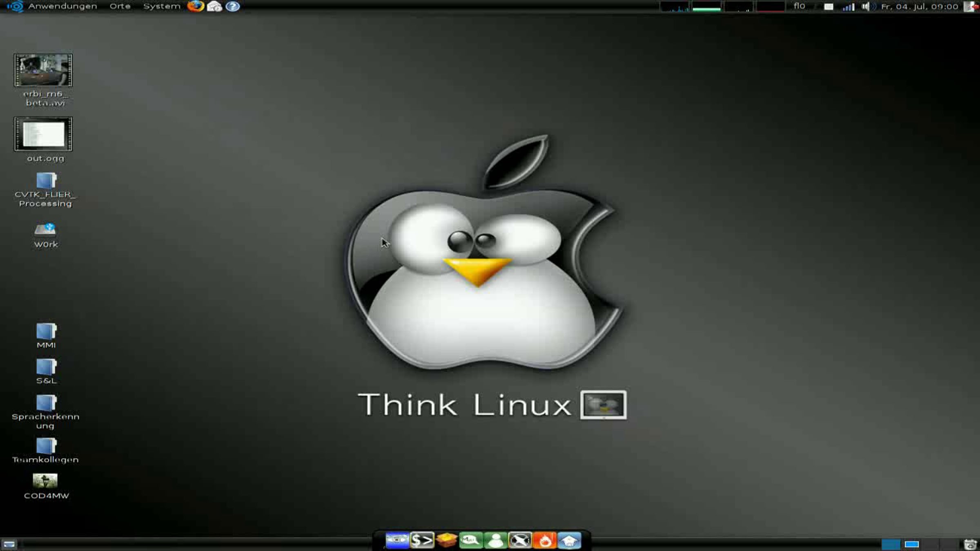Open the green chat bubble app

tap(471, 540)
